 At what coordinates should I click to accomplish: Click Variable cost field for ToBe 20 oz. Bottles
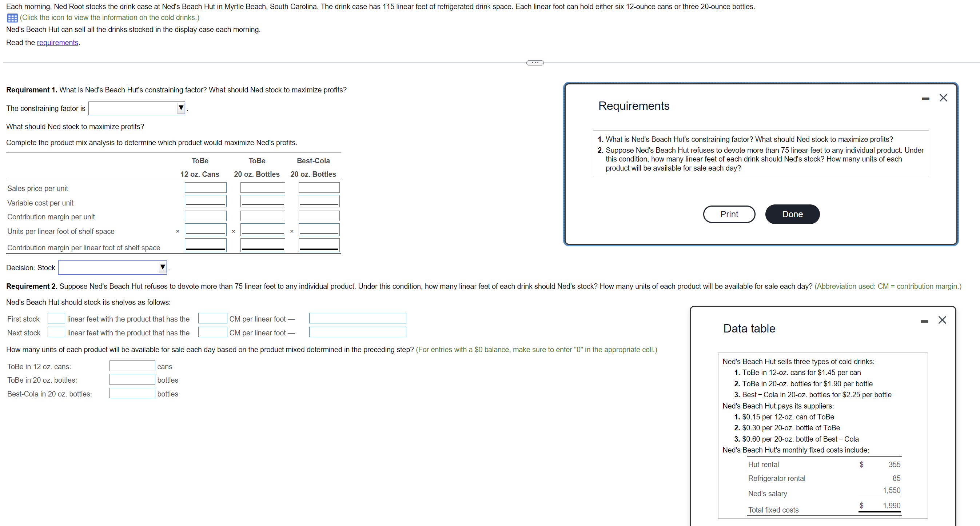[x=263, y=201]
